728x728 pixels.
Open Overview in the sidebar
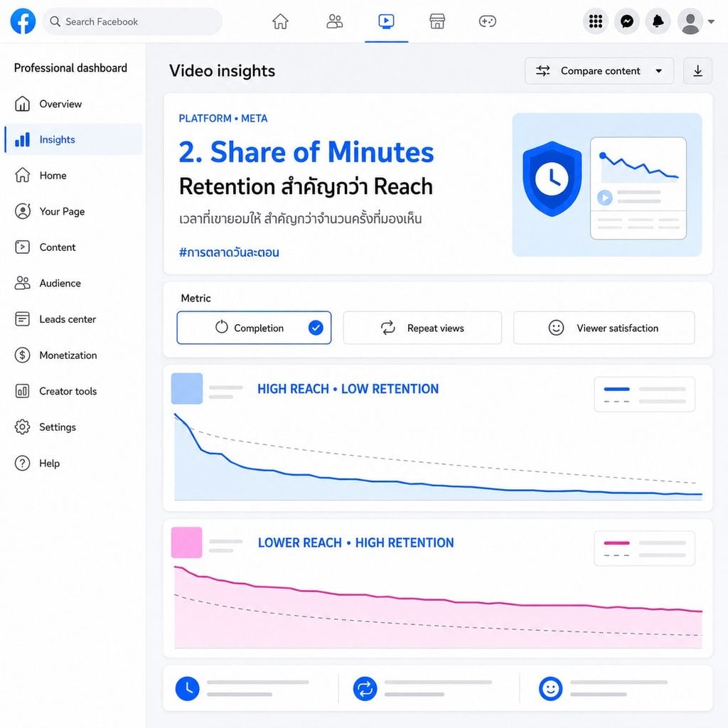point(73,104)
